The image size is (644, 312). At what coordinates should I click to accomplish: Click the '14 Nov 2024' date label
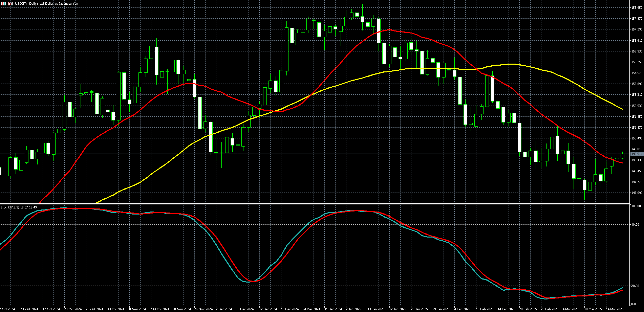click(160, 309)
